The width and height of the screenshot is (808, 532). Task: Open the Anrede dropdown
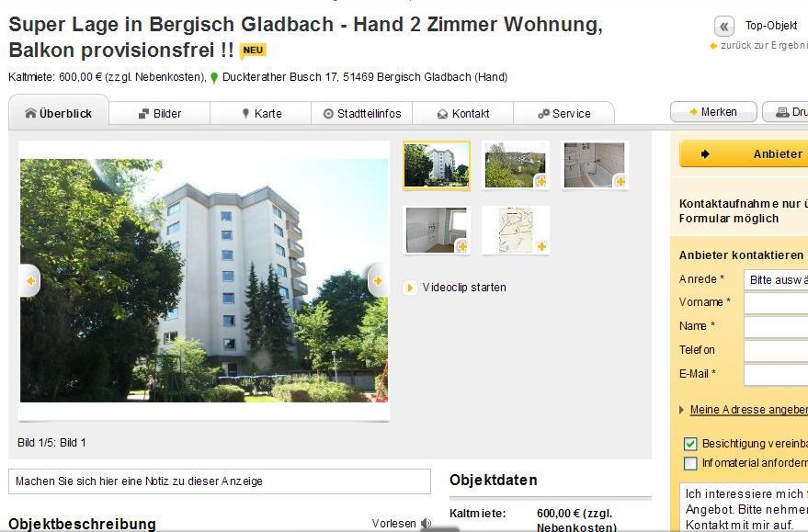click(x=776, y=279)
